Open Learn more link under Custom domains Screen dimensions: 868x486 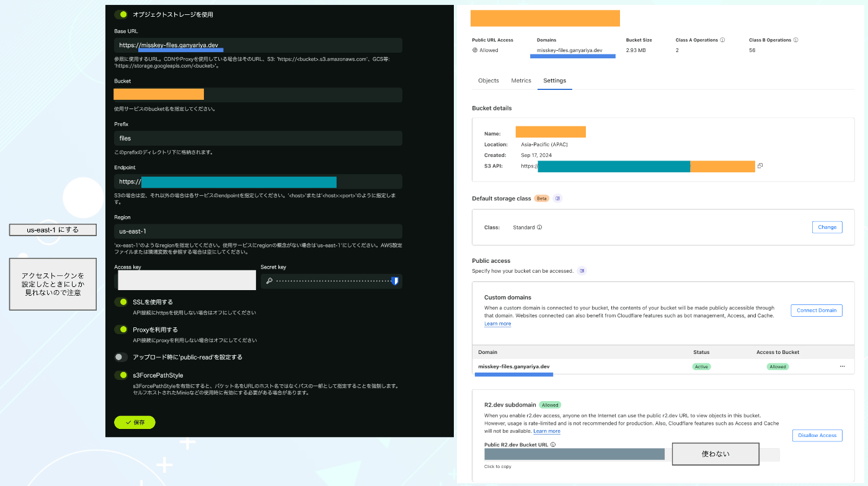(x=498, y=324)
